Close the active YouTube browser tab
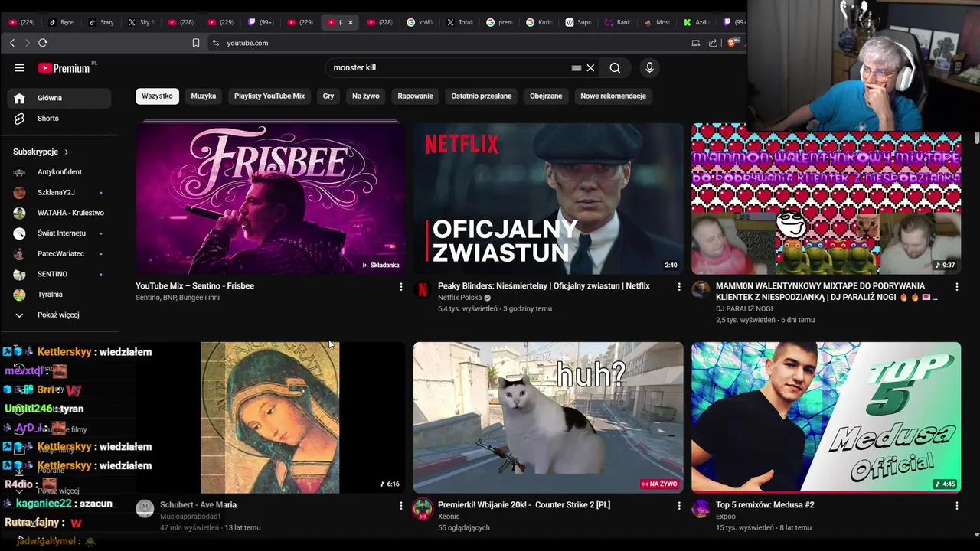Image resolution: width=980 pixels, height=551 pixels. tap(351, 22)
